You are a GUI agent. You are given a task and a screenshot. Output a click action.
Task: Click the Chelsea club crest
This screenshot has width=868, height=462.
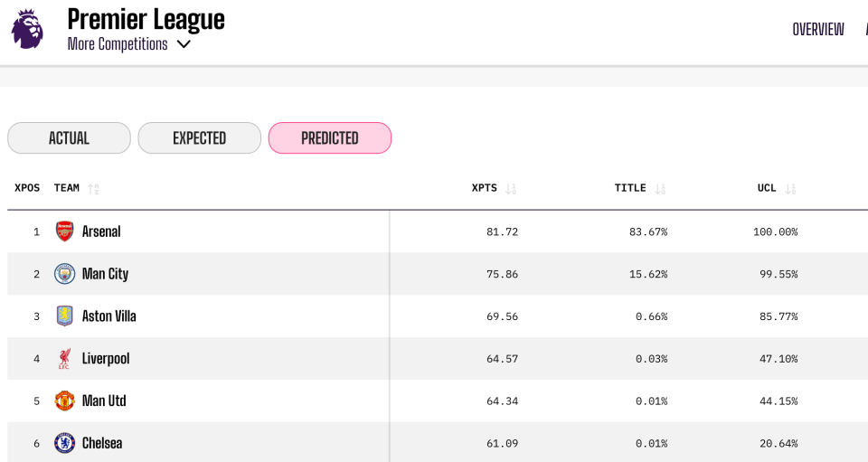point(64,443)
